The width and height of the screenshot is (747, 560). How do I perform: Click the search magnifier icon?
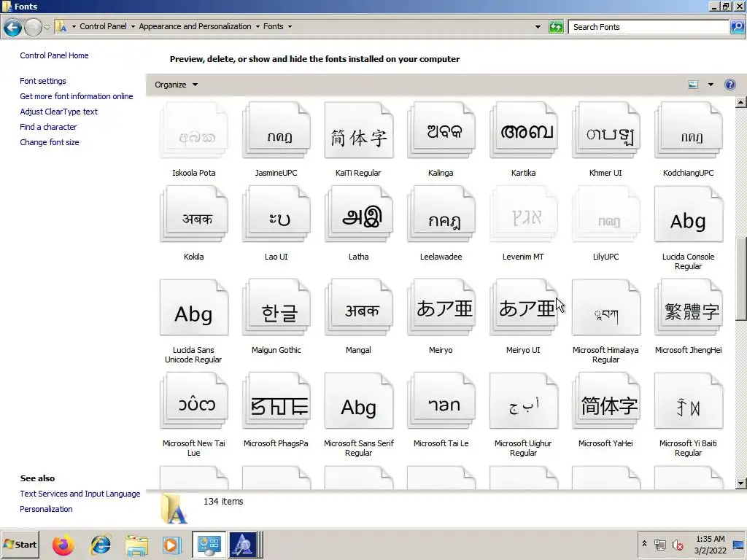pos(737,27)
